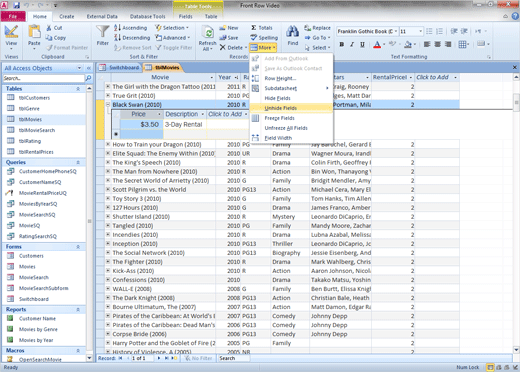The width and height of the screenshot is (520, 372).
Task: Expand the Inception (2010) row
Action: 108,244
